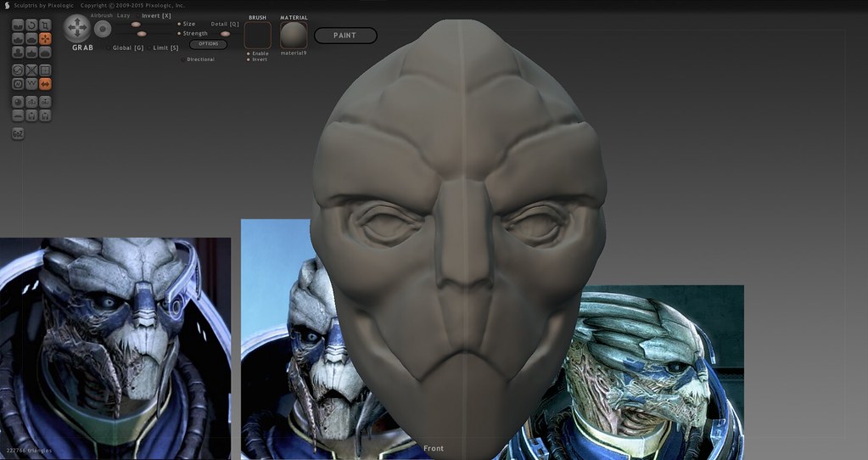Toggle the brush Invert option under BRUSH
868x460 pixels.
(x=257, y=59)
